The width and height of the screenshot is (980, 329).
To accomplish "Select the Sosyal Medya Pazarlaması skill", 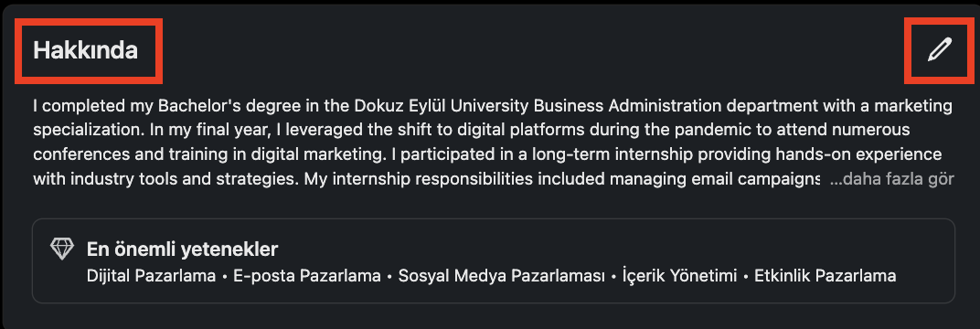I will pos(502,276).
